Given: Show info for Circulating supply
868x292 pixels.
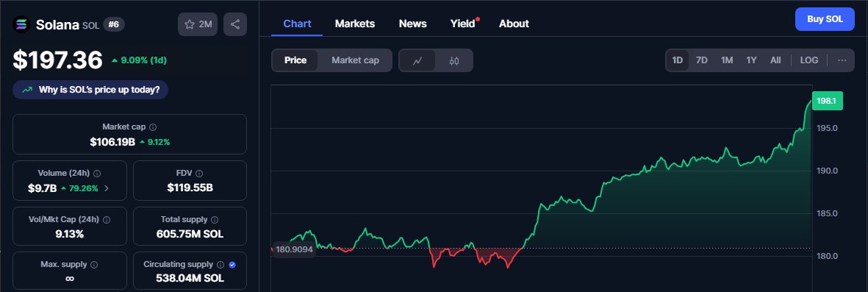Looking at the screenshot, I should pyautogui.click(x=220, y=265).
